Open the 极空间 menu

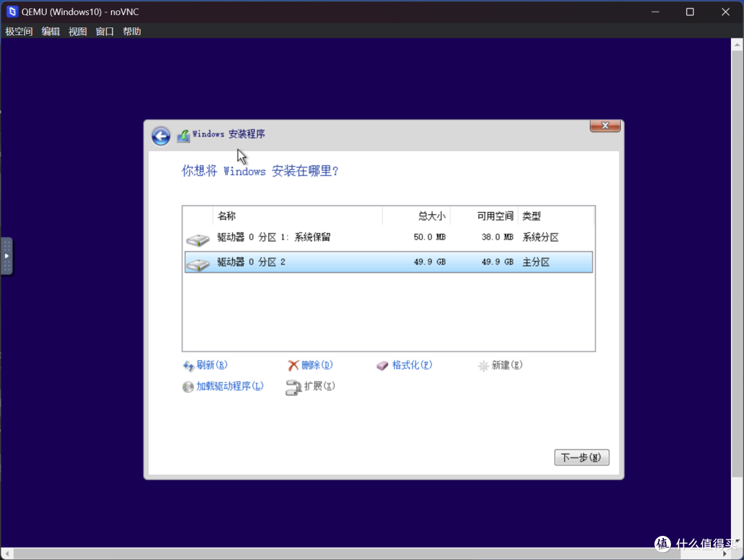coord(19,31)
